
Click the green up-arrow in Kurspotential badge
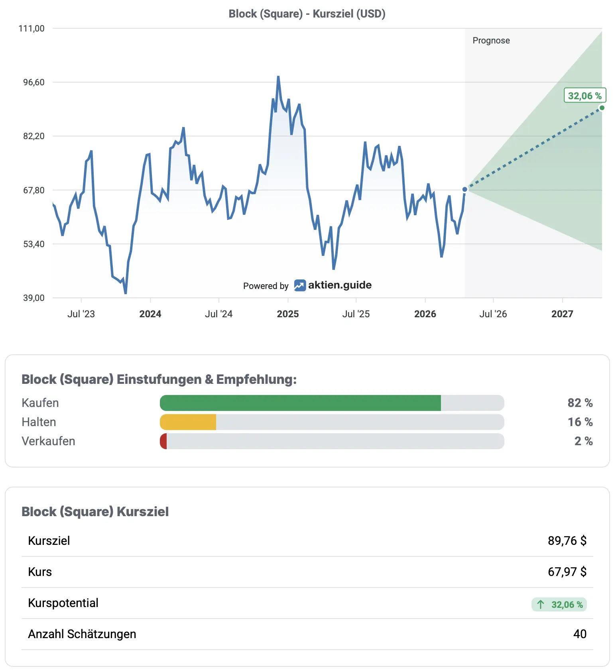pos(541,605)
